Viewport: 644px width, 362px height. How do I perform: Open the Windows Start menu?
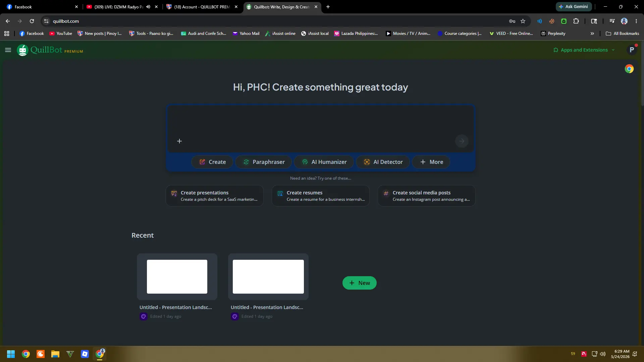[x=11, y=354]
